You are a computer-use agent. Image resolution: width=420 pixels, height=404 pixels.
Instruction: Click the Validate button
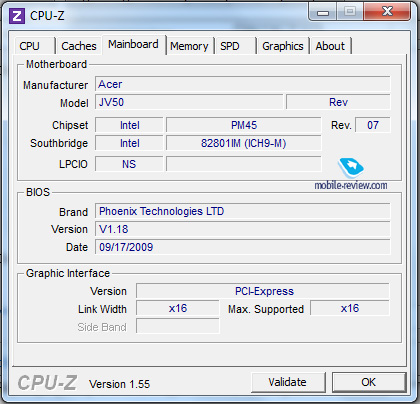tap(288, 382)
